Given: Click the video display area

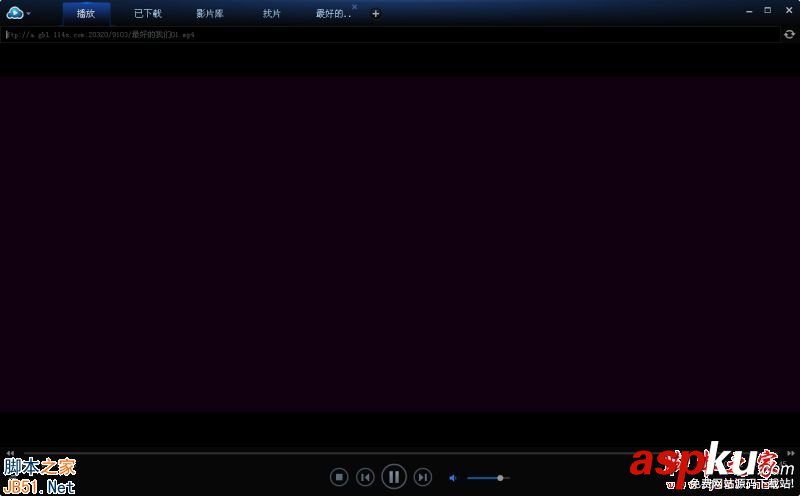Looking at the screenshot, I should pyautogui.click(x=400, y=244).
